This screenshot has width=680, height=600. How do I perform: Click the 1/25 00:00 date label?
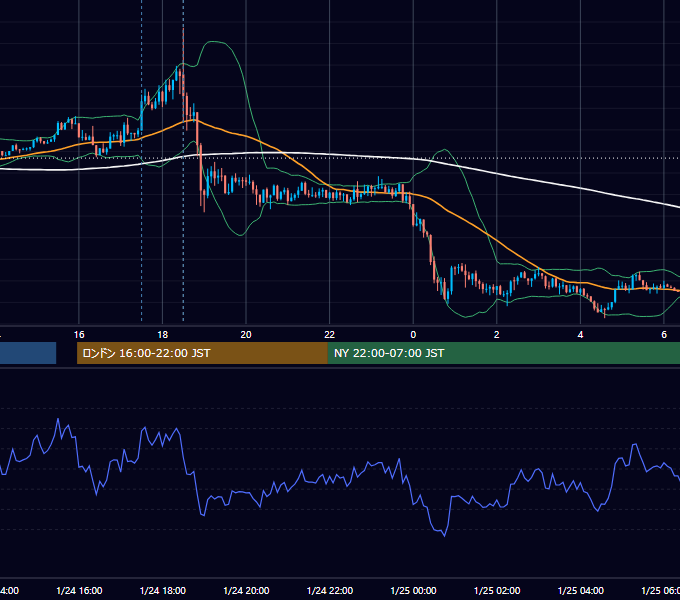413,590
